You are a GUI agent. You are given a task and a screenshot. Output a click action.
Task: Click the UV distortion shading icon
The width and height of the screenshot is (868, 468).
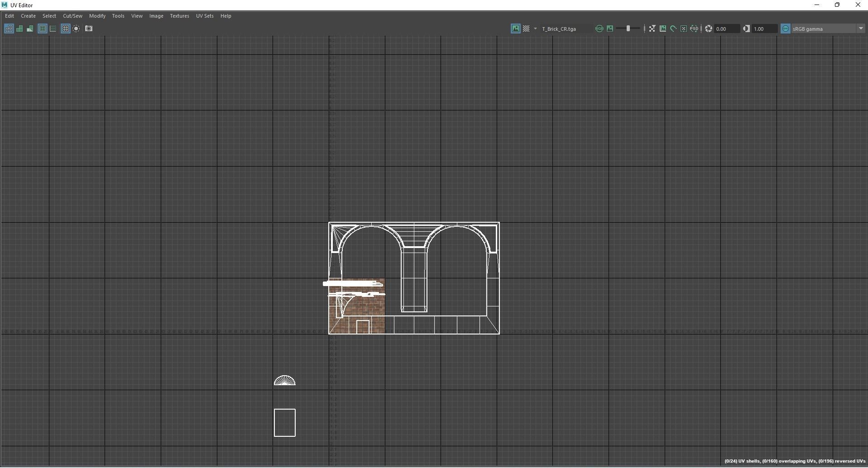[x=30, y=29]
